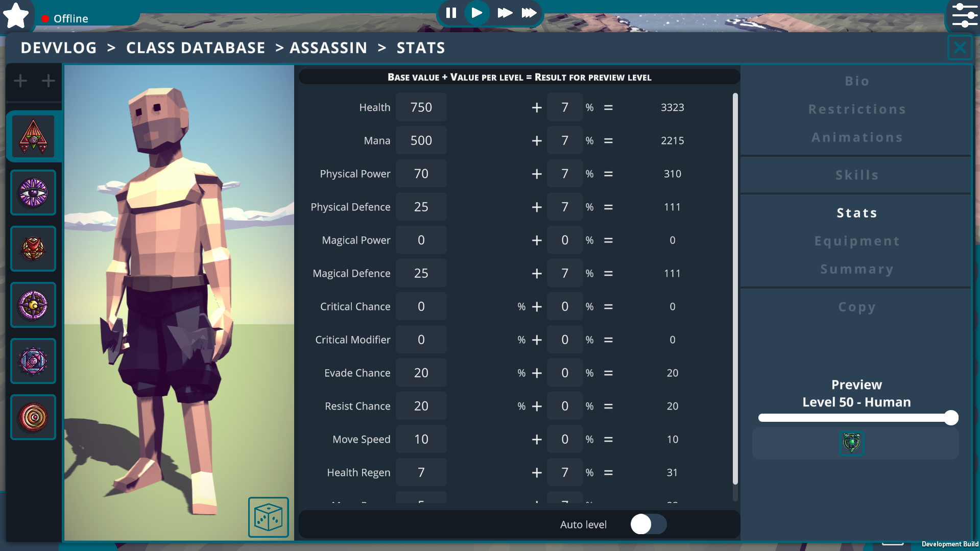Select the red spiral class emblem

coord(33,417)
